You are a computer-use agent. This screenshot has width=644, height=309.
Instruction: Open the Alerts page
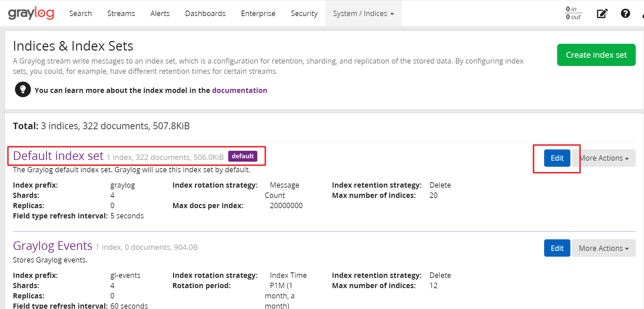[160, 13]
